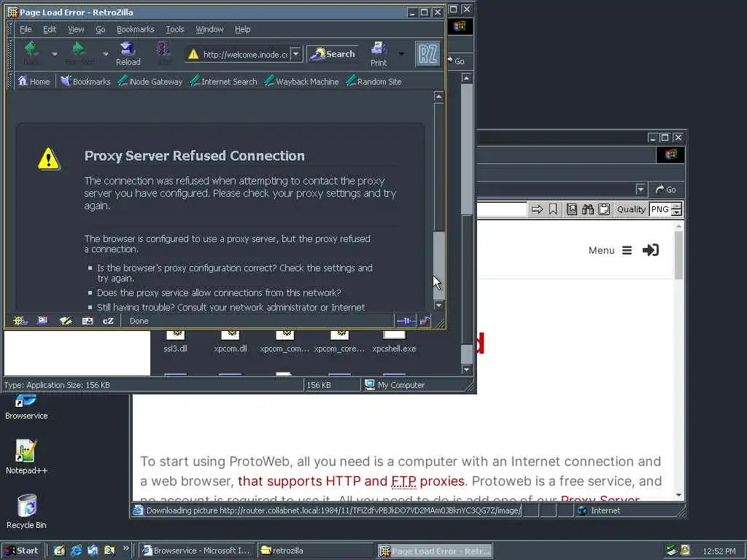The image size is (747, 560).
Task: Open the Tools menu in RetroZilla
Action: pyautogui.click(x=175, y=29)
